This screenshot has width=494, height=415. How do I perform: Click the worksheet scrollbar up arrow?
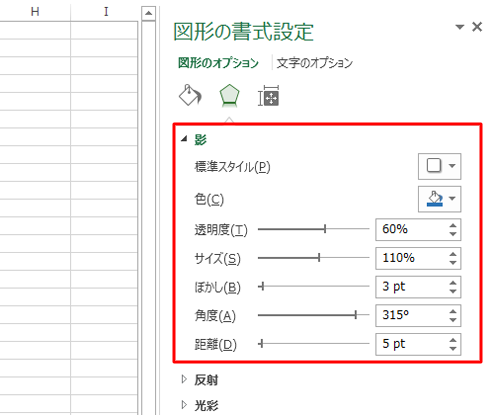[x=148, y=13]
